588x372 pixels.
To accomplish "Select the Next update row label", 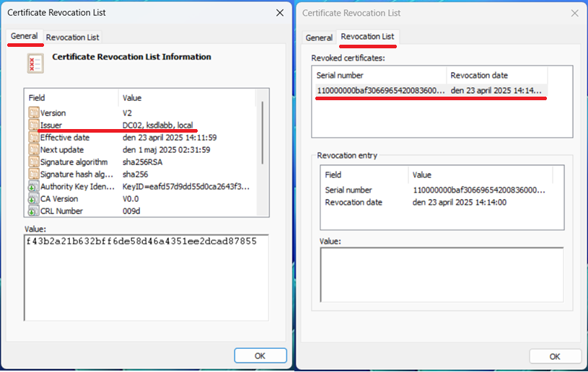I will pyautogui.click(x=62, y=150).
